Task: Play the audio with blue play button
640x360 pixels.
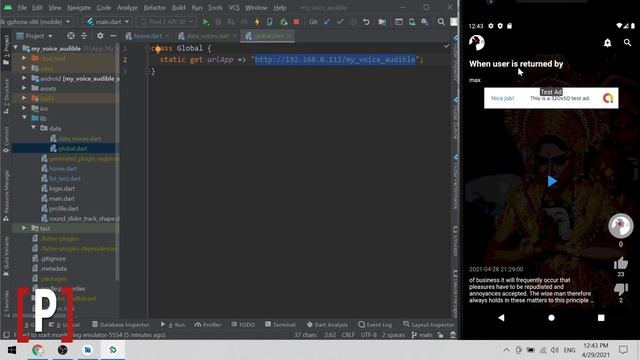Action: (552, 181)
